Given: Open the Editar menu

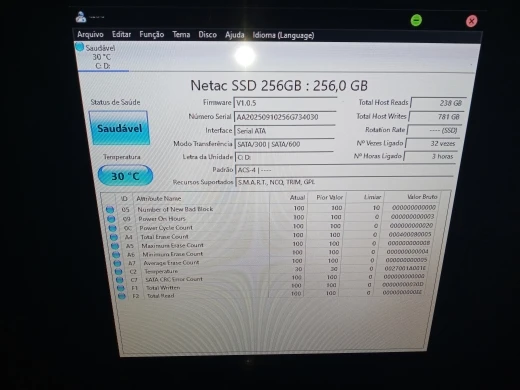Looking at the screenshot, I should click(x=121, y=34).
